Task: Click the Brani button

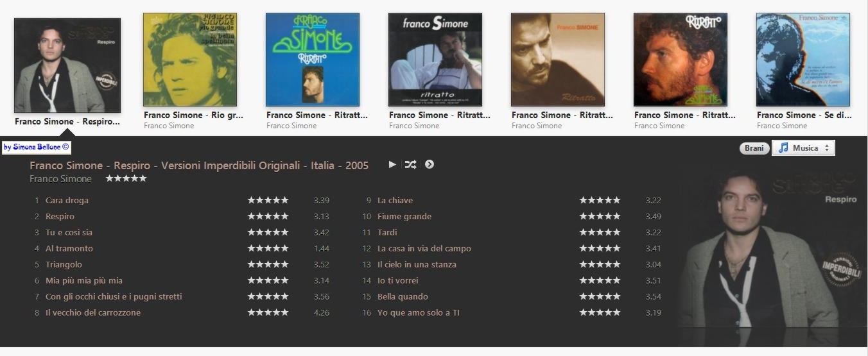Action: point(754,148)
